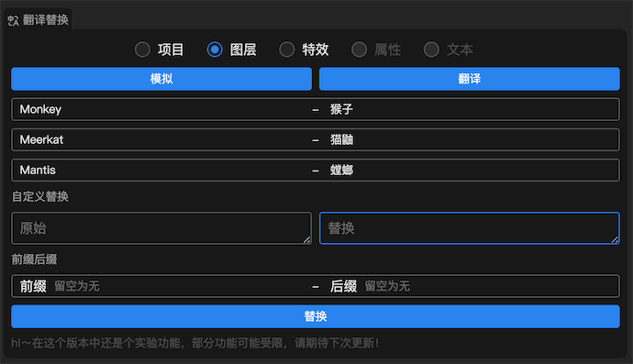Click the translate icon in the 翻译替换 tab

(13, 20)
